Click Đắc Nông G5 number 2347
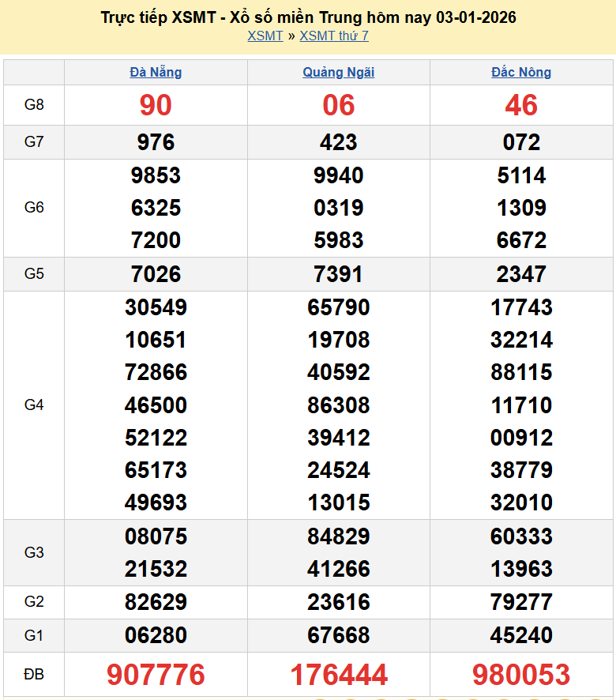The width and height of the screenshot is (616, 700). coord(521,274)
